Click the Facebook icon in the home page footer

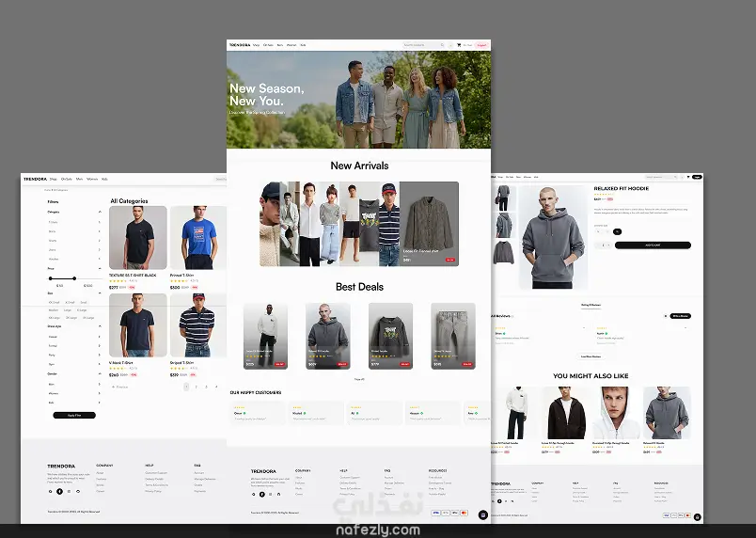pos(262,494)
